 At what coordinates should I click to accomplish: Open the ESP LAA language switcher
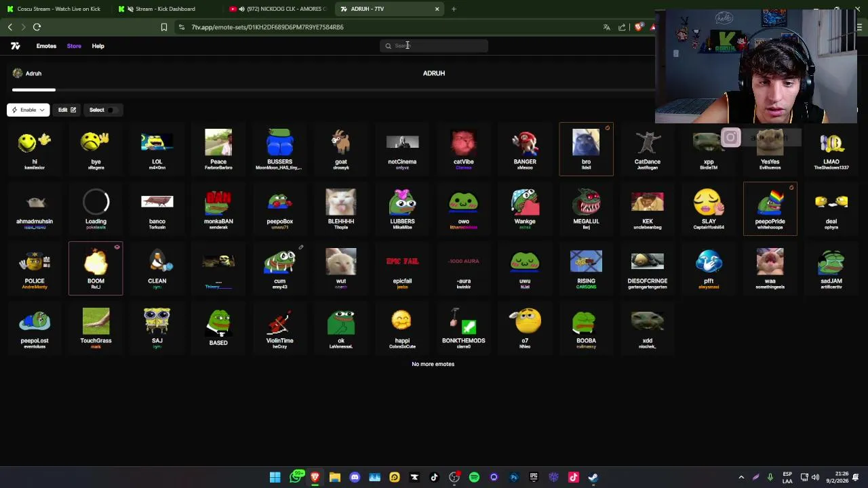pos(787,477)
